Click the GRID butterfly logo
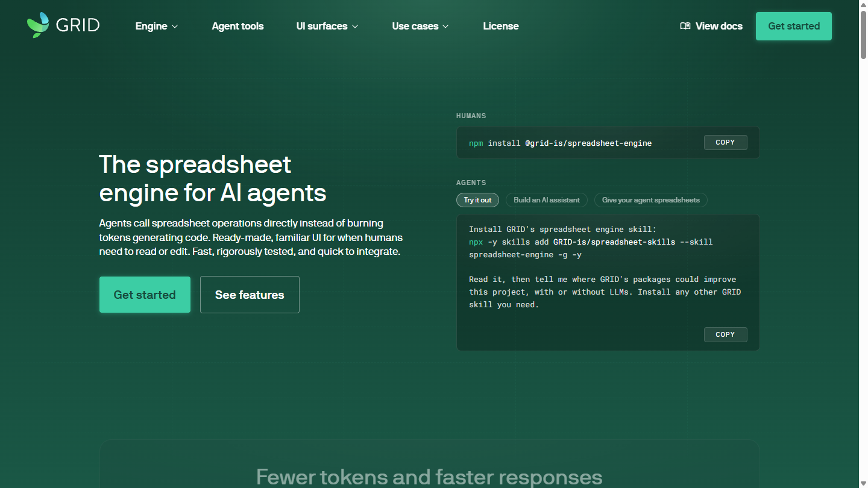 point(38,25)
